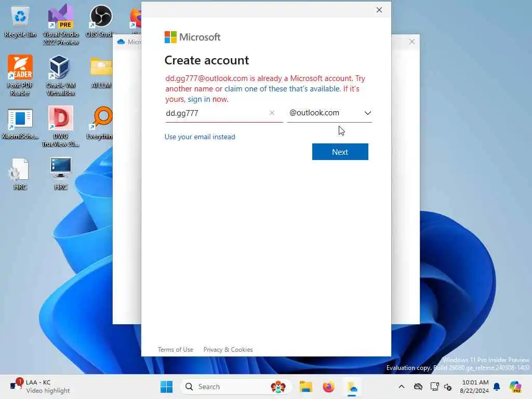Open Oracle VM VirtualBox shortcut

pos(60,75)
